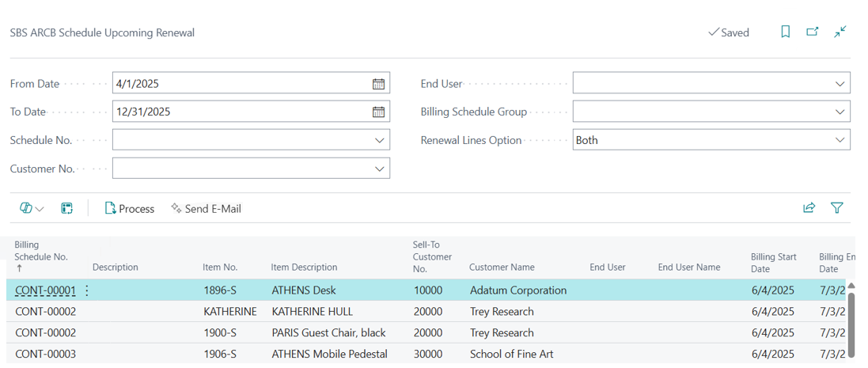The width and height of the screenshot is (868, 368).
Task: Click the From Date input field
Action: click(x=237, y=83)
